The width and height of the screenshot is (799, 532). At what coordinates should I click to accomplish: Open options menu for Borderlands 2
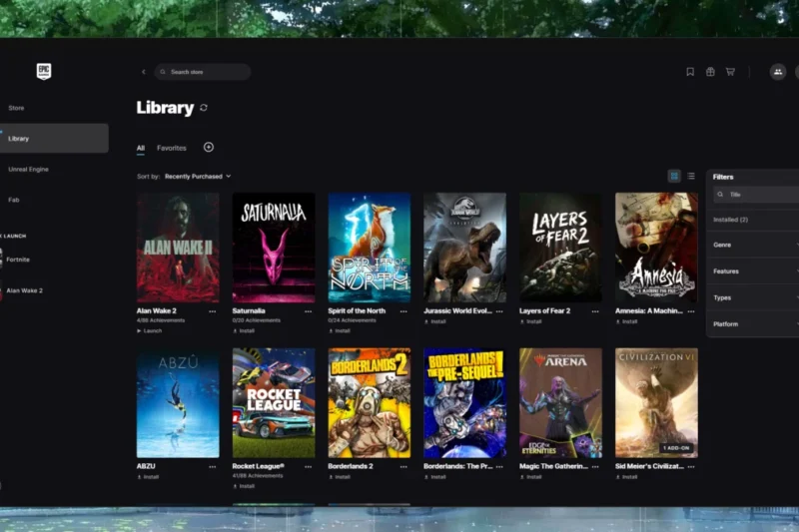[x=403, y=467]
